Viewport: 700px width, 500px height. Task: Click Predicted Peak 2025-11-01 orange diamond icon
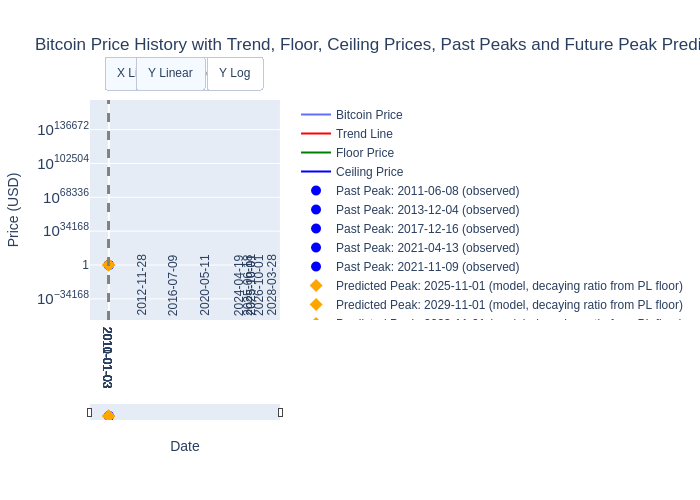click(x=316, y=286)
